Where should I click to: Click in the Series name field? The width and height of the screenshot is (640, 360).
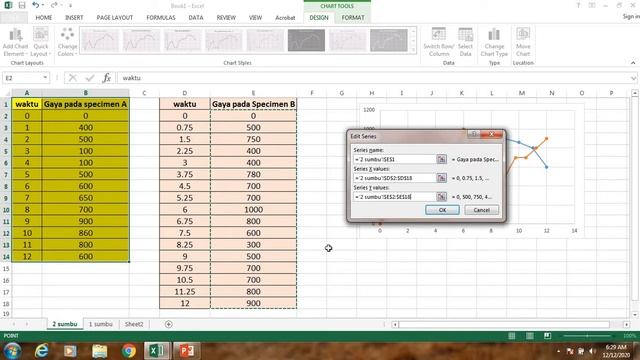click(395, 159)
